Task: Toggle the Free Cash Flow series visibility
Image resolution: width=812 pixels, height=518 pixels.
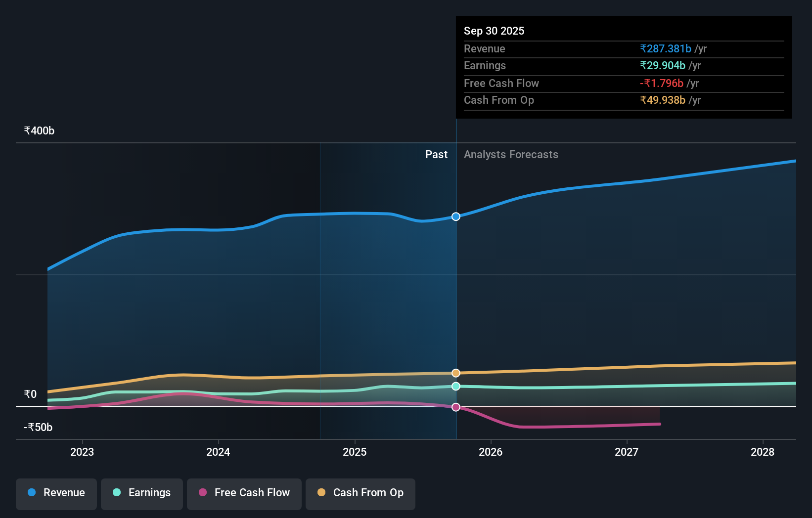Action: (244, 493)
